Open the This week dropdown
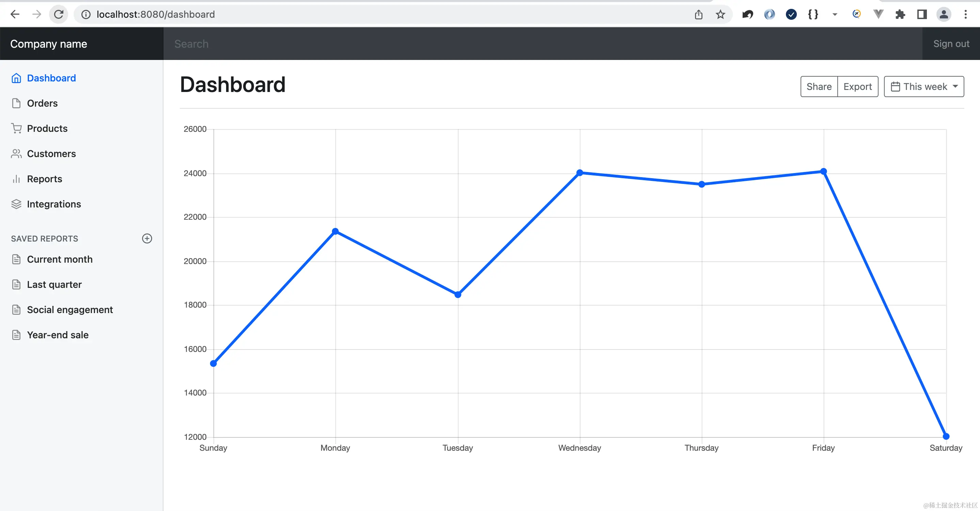 [x=924, y=87]
